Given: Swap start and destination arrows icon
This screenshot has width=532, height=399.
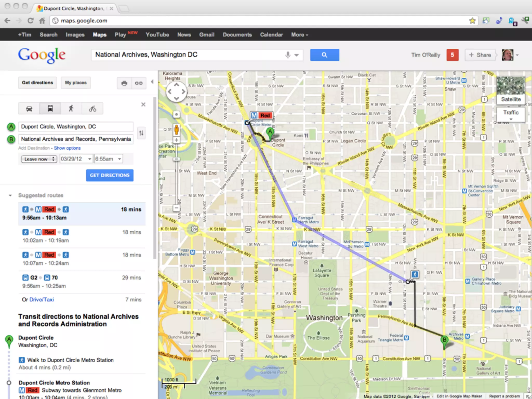Looking at the screenshot, I should point(141,133).
